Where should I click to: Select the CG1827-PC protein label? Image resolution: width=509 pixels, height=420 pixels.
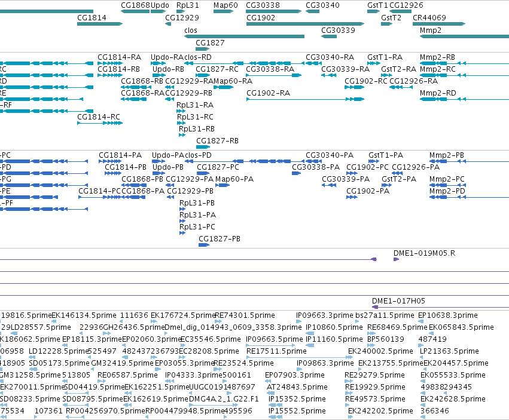click(x=218, y=167)
